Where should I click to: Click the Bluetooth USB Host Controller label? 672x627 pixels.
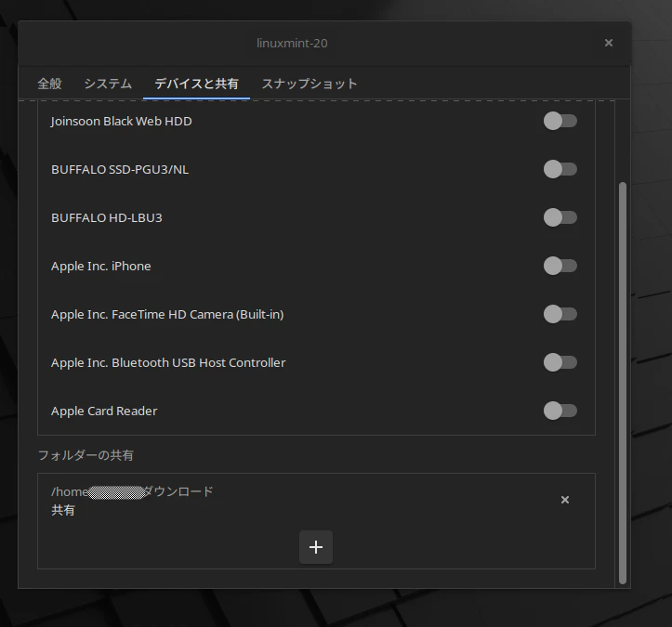pos(168,363)
